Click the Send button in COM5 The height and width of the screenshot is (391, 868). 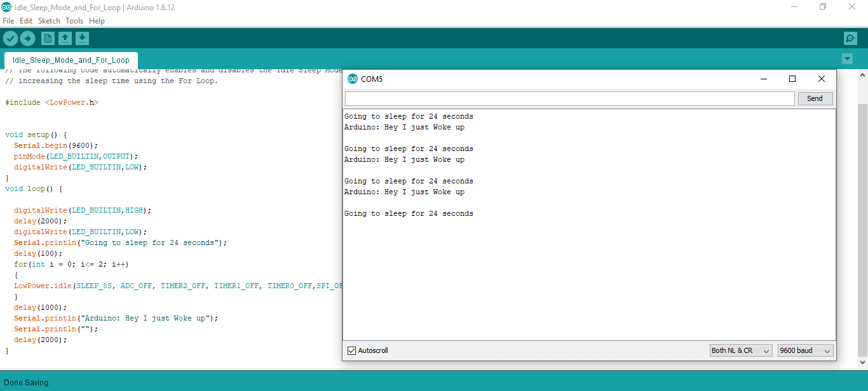click(x=815, y=98)
